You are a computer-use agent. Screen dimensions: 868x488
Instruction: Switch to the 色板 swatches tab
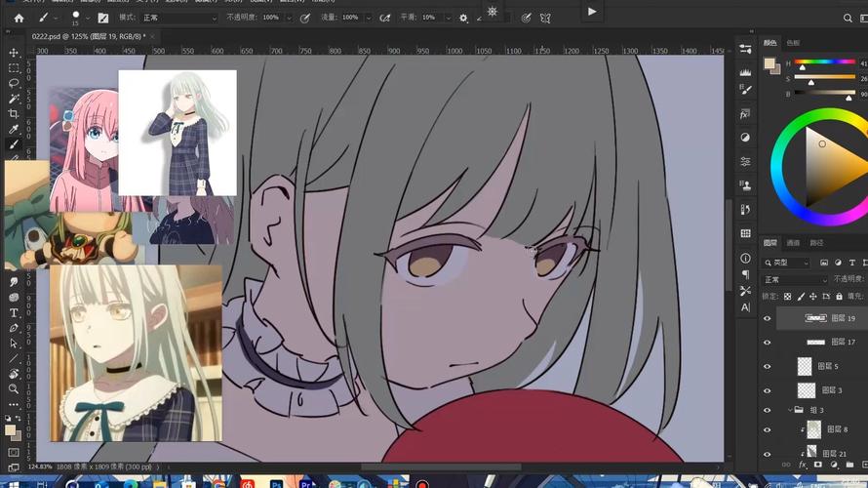click(793, 43)
